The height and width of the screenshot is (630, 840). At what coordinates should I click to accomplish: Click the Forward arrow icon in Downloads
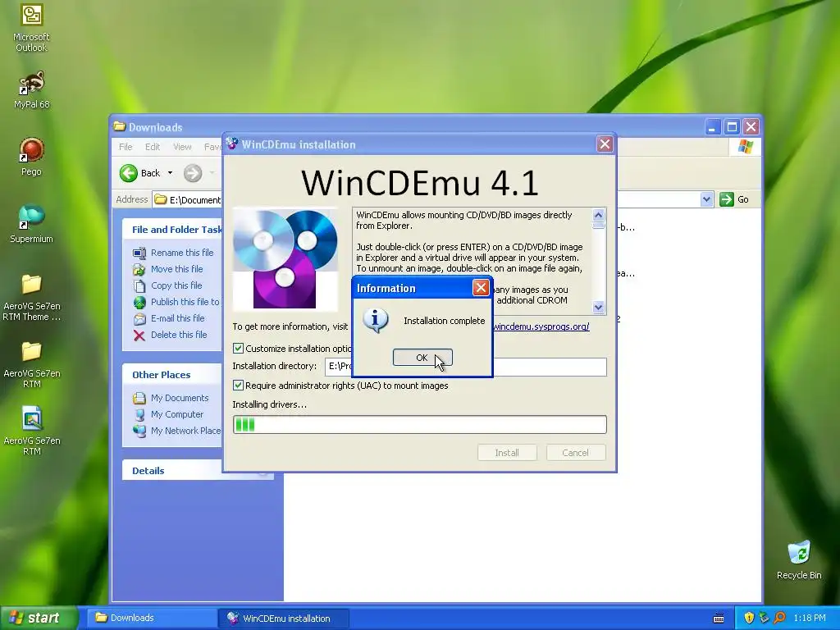(x=193, y=173)
